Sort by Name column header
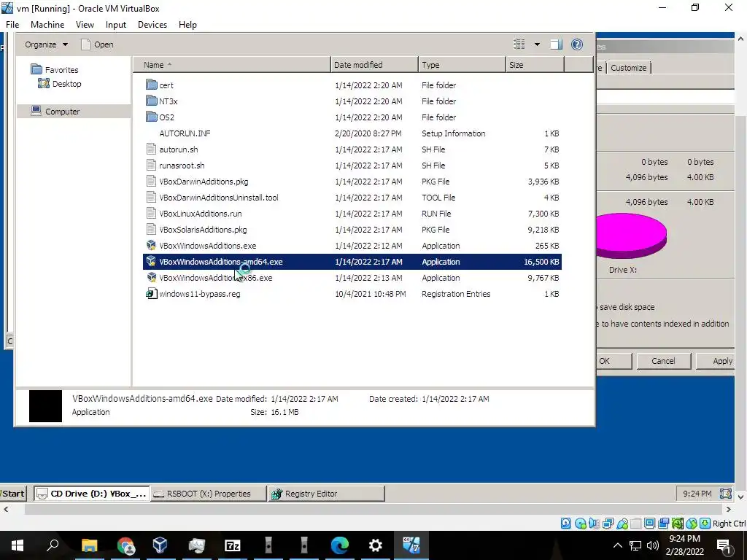747x560 pixels. [231, 65]
